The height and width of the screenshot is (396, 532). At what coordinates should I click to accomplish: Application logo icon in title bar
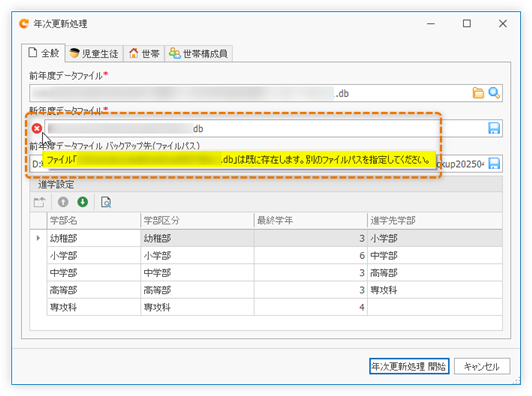(24, 24)
